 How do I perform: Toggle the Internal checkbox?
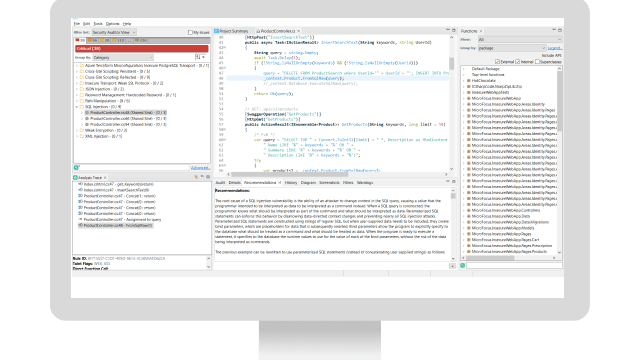518,62
